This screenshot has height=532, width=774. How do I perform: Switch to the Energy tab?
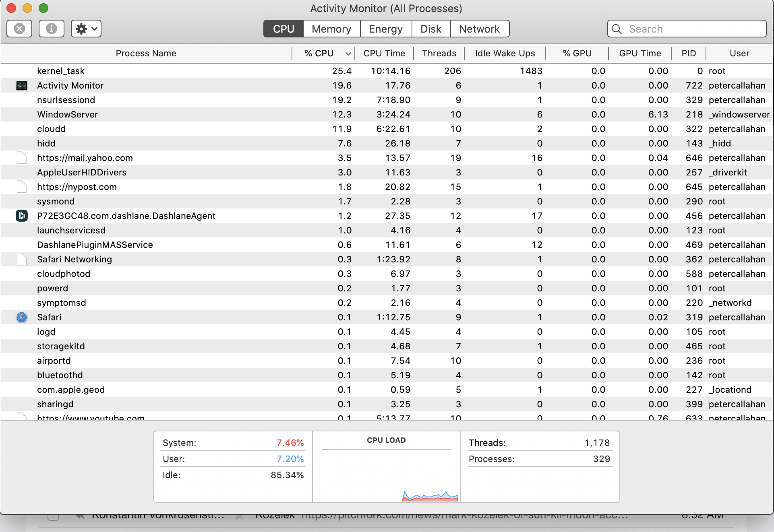point(386,29)
